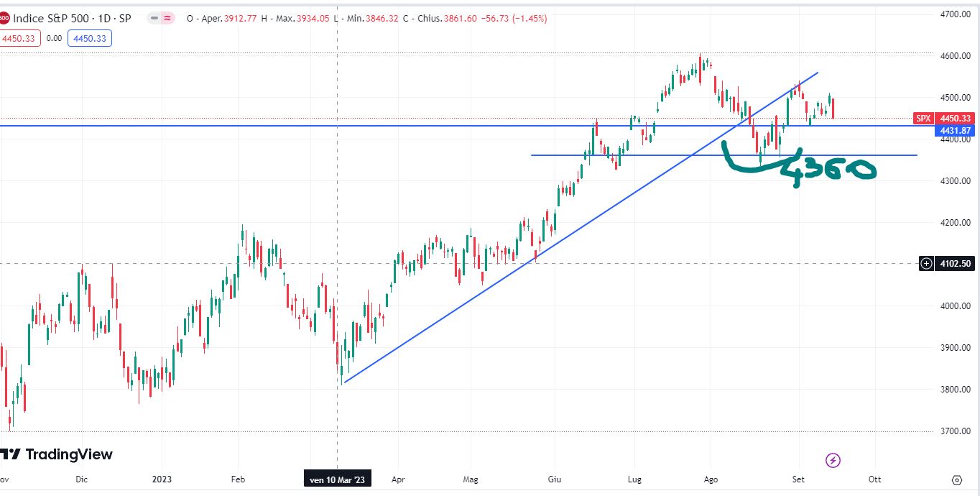This screenshot has height=496, width=980.
Task: Click the Dic label on time axis
Action: point(81,479)
